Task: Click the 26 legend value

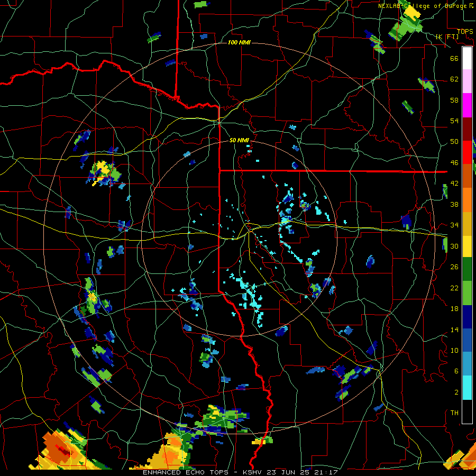Action: pyautogui.click(x=454, y=267)
